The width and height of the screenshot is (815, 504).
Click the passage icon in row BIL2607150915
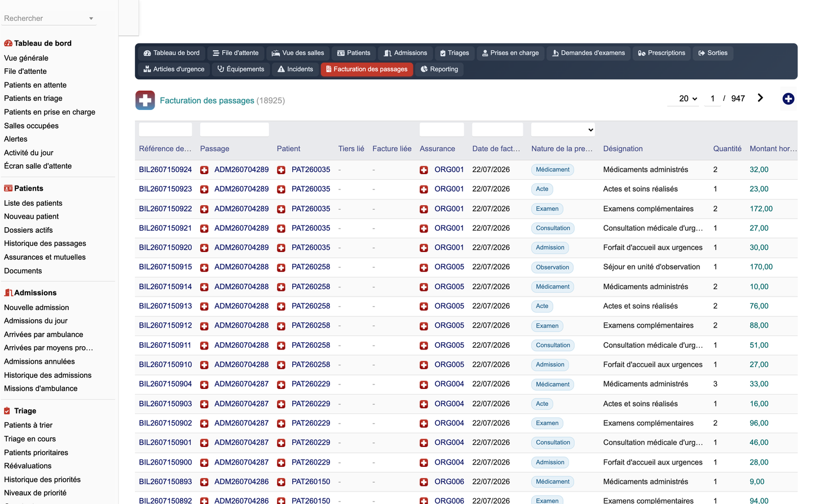point(204,267)
